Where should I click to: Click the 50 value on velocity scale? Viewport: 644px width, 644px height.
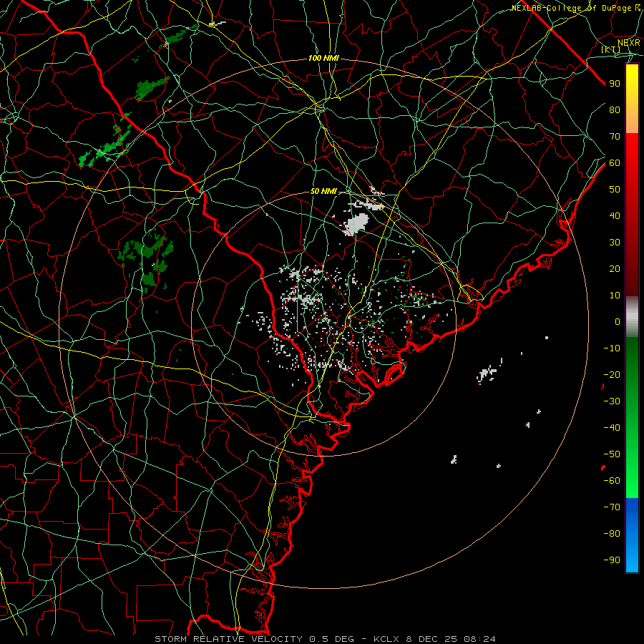pos(615,190)
